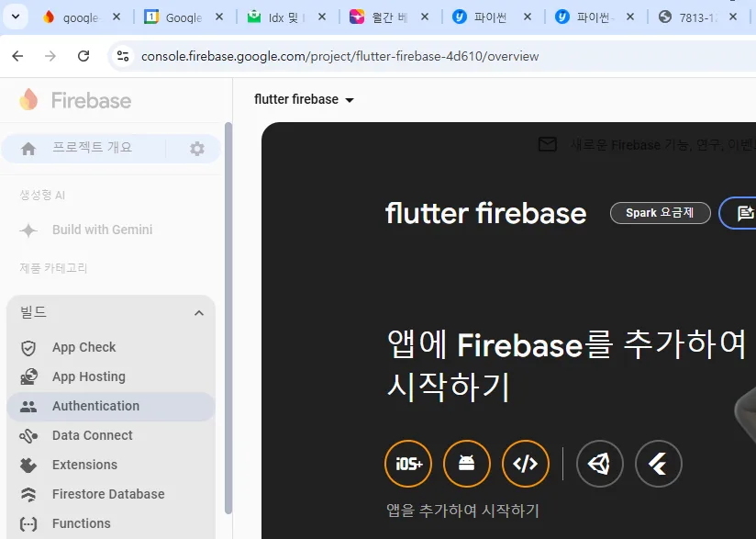Click the address bar URL
Viewport: 756px width, 539px height.
tap(339, 56)
